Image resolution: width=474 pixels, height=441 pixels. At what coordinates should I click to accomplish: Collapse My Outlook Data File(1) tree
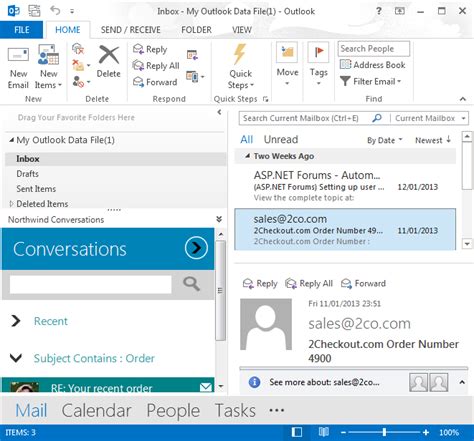(11, 140)
